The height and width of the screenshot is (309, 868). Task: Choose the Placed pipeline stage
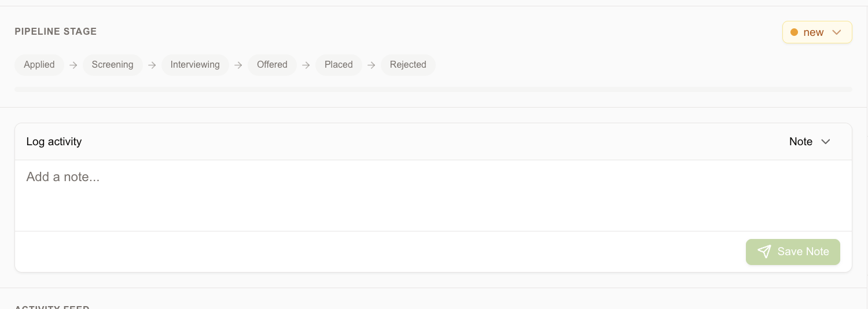pos(339,65)
